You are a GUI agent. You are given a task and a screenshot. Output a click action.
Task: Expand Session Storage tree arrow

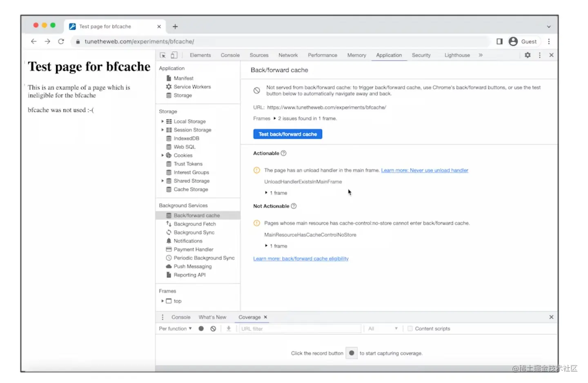point(163,130)
